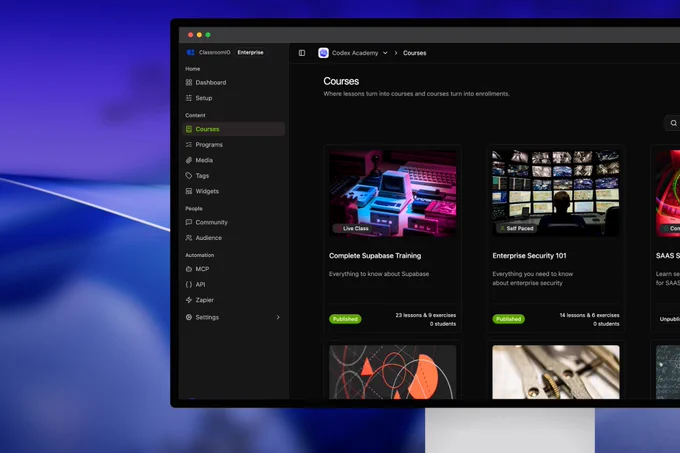Image resolution: width=680 pixels, height=453 pixels.
Task: Click the Community chat icon
Action: point(189,222)
